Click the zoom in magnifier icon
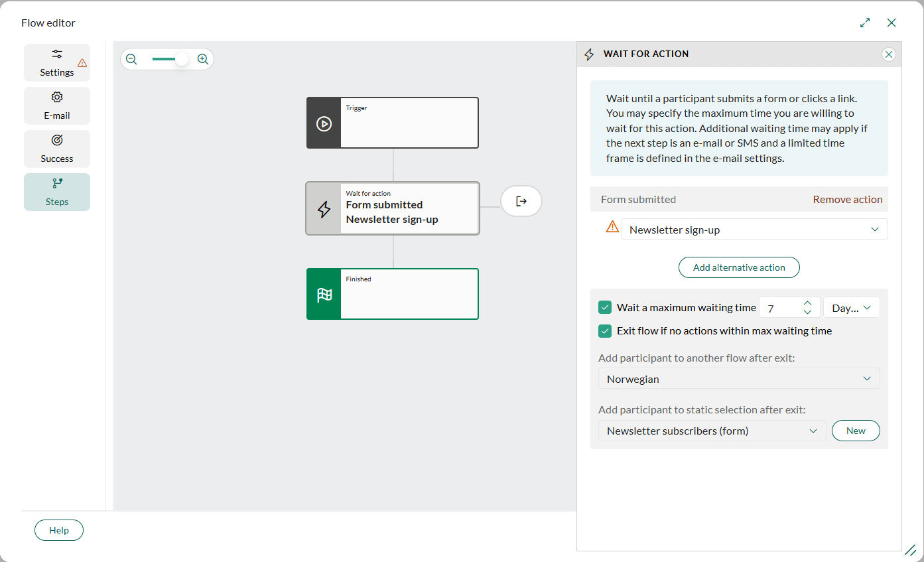The image size is (924, 562). click(203, 59)
